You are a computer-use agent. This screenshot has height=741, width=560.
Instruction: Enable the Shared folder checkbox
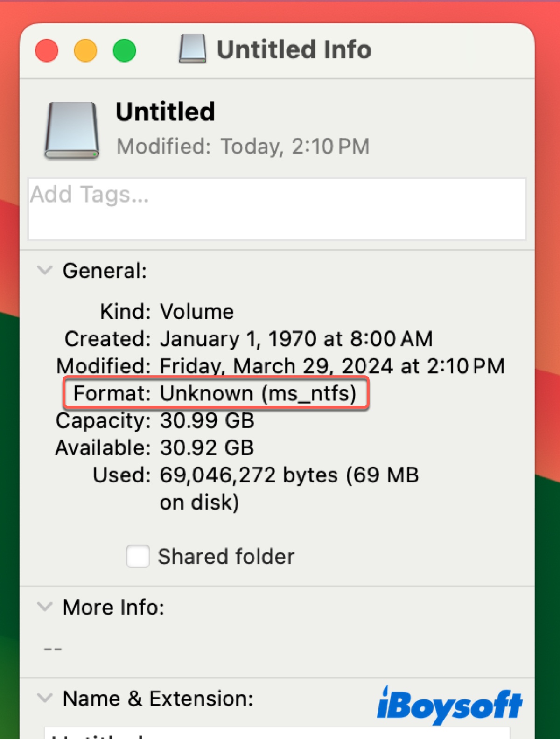point(137,556)
